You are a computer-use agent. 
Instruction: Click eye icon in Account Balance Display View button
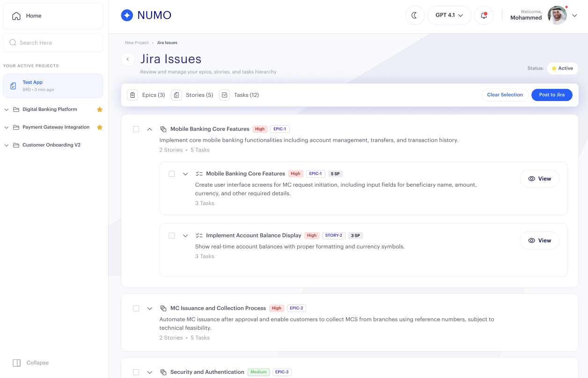[532, 240]
